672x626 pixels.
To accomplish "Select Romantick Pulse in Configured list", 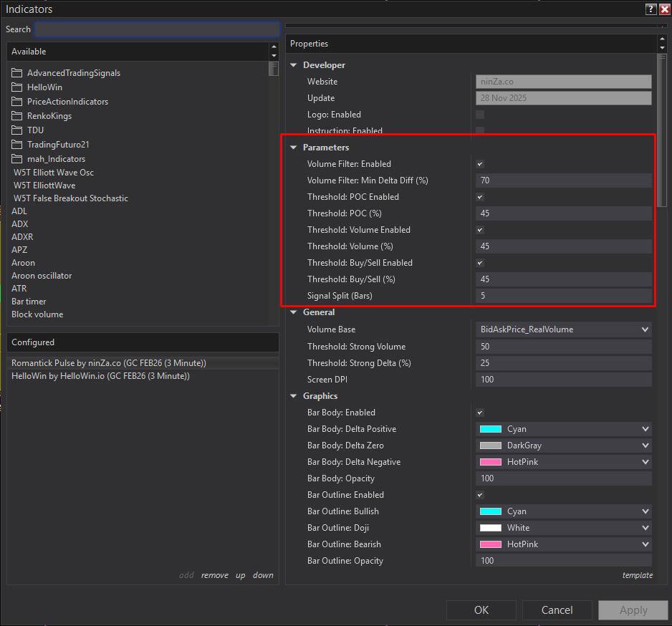I will pyautogui.click(x=109, y=363).
